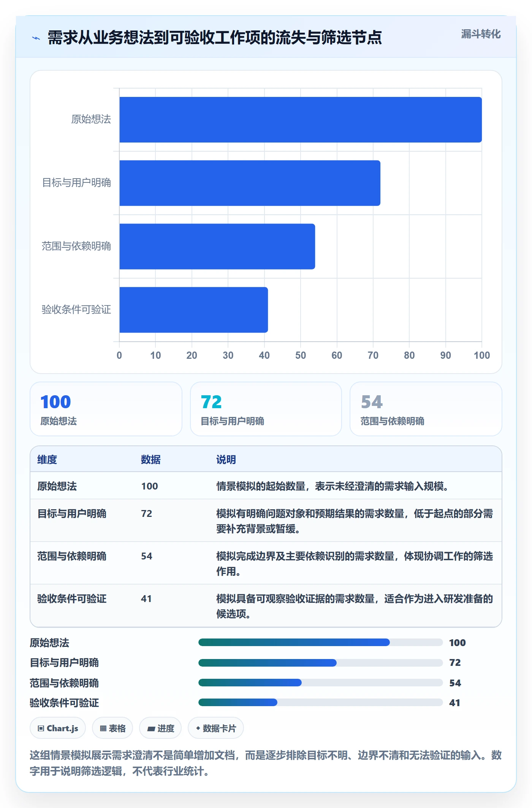Click the value 41 in the table
This screenshot has width=532, height=808.
(146, 599)
